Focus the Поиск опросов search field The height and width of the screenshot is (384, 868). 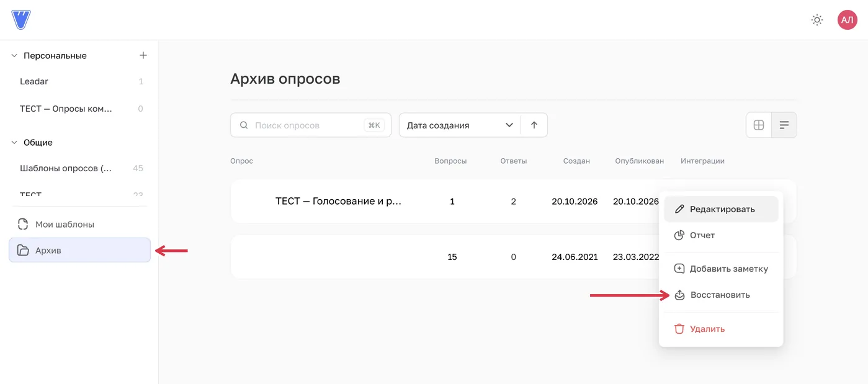point(310,125)
